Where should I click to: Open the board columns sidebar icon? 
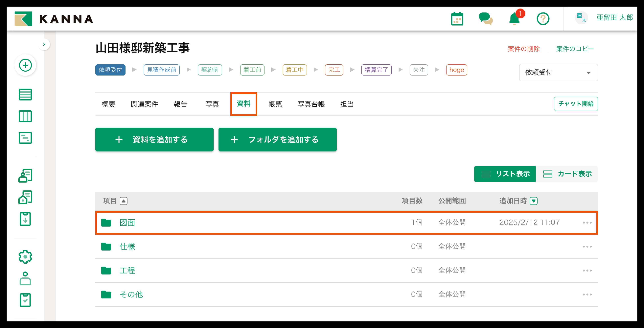click(25, 116)
